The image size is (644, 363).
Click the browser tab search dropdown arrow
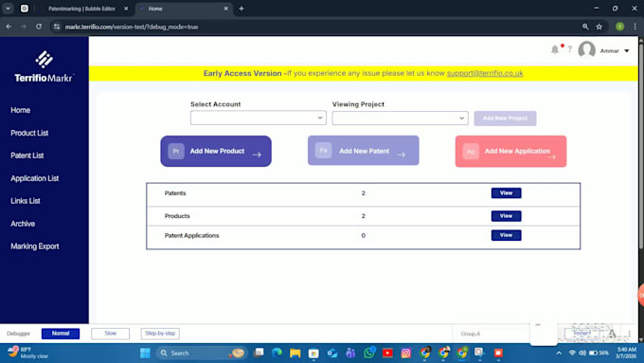coord(8,9)
